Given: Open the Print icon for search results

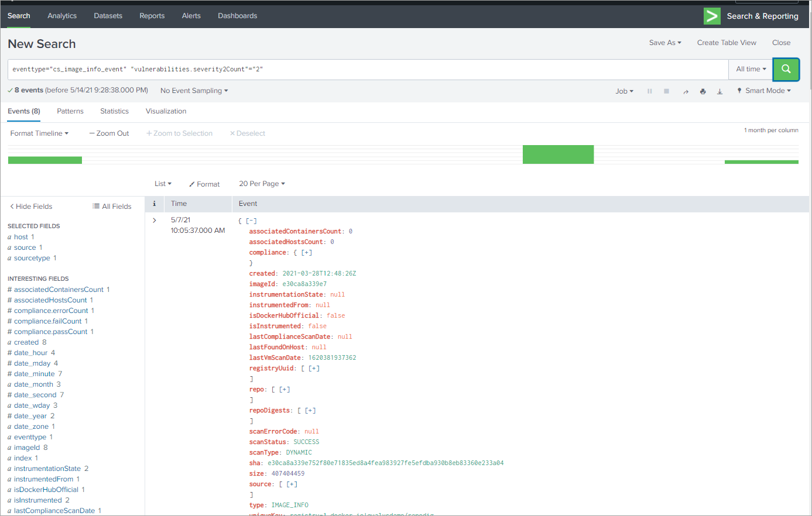Looking at the screenshot, I should click(703, 91).
